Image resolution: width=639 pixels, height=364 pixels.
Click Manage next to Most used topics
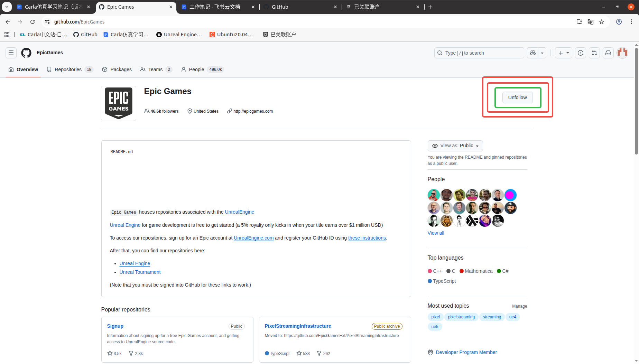(x=520, y=306)
